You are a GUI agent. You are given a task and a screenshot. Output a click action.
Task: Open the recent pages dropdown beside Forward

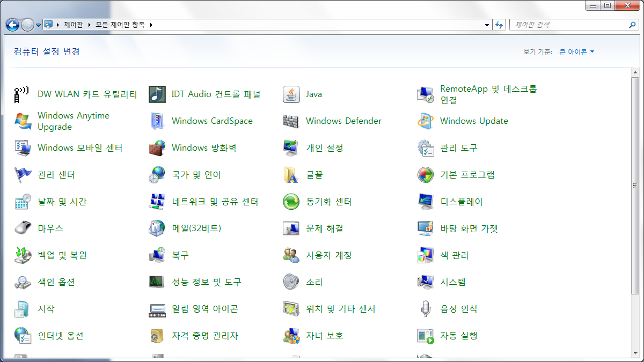click(39, 25)
